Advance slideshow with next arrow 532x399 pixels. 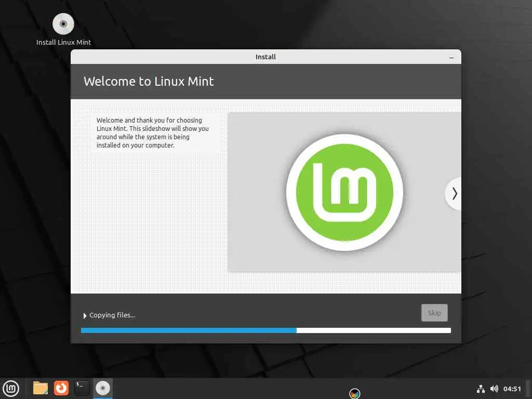pos(454,194)
